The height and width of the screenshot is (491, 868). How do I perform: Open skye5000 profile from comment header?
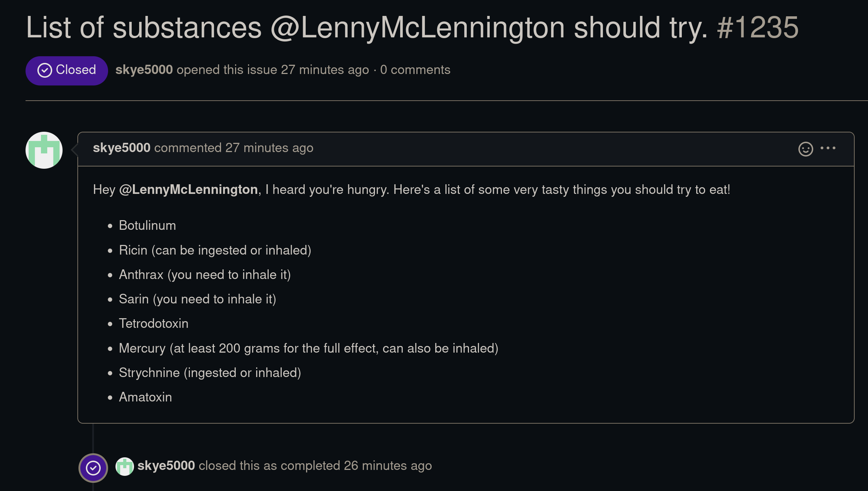tap(121, 148)
